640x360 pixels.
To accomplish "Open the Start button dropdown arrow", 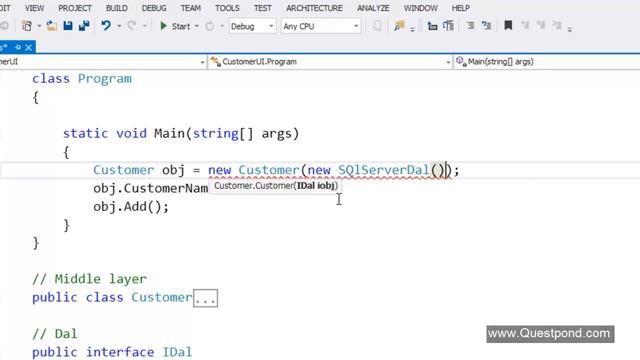I will (x=197, y=26).
